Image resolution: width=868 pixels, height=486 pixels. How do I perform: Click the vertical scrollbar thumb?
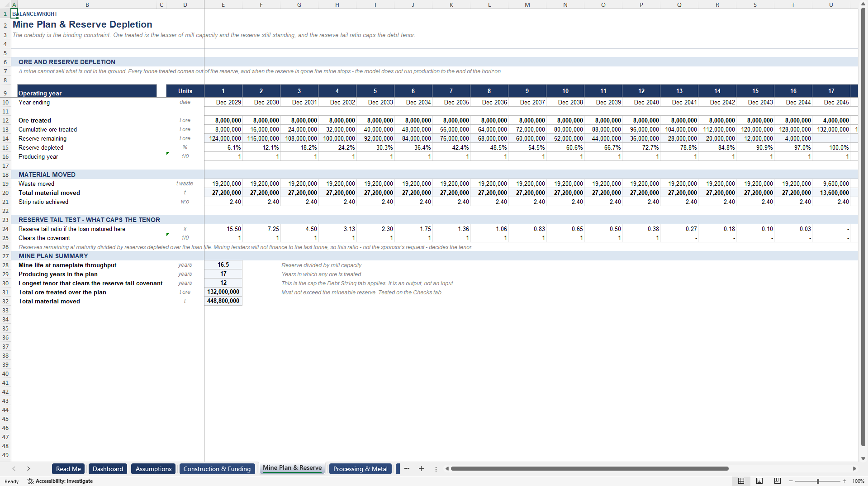pos(863,226)
